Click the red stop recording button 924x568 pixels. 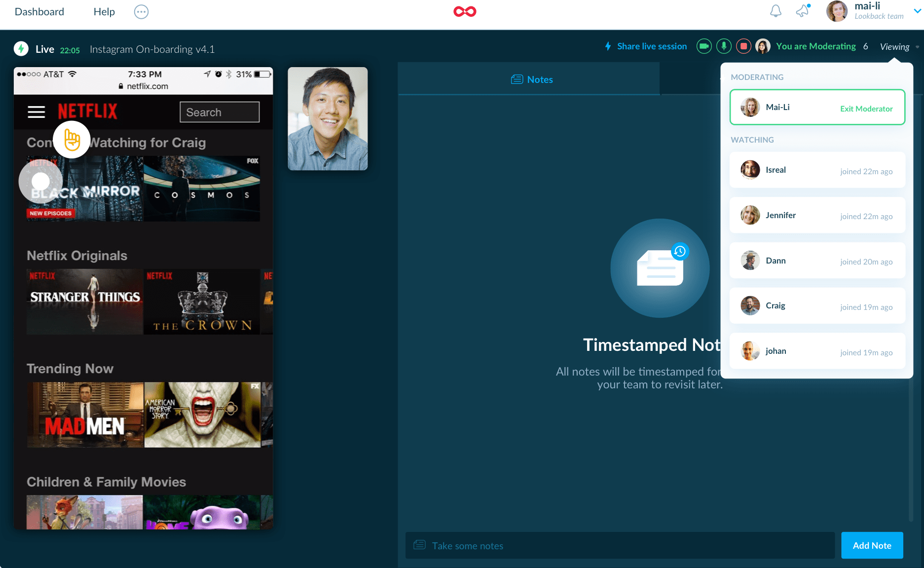click(x=743, y=46)
